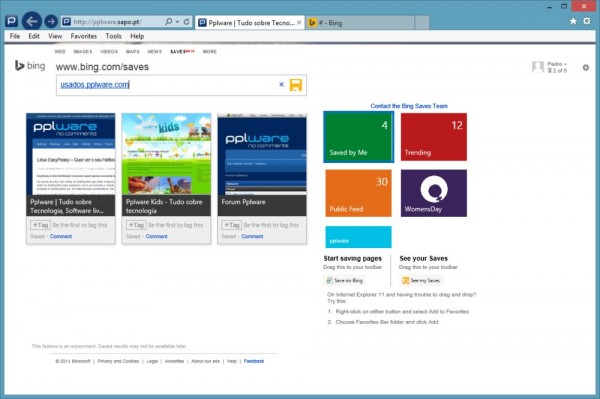
Task: Open the Favorites menu
Action: (83, 36)
